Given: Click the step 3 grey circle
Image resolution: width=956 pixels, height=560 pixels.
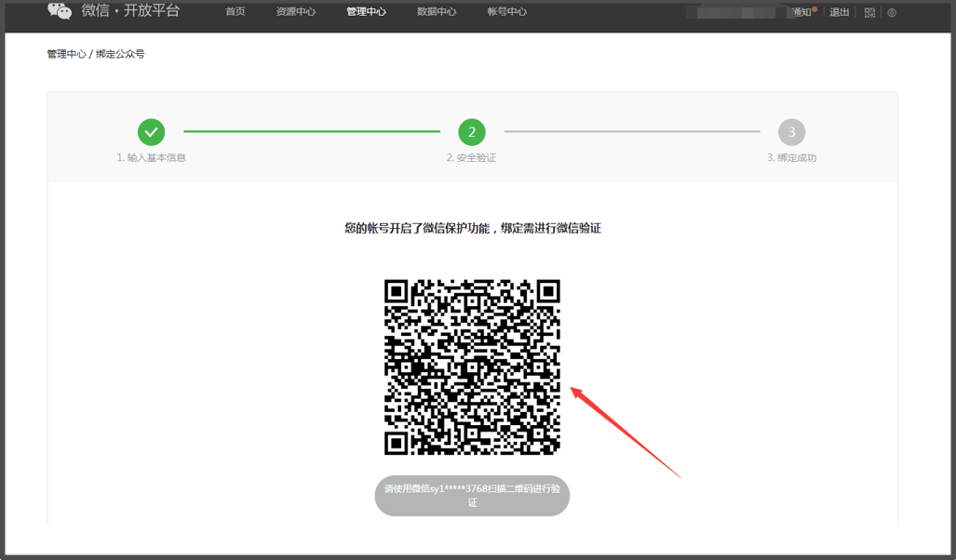Looking at the screenshot, I should point(791,131).
